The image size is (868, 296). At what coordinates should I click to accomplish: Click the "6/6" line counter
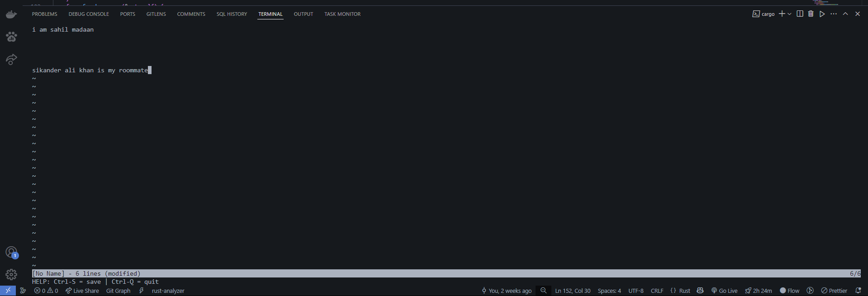(855, 273)
